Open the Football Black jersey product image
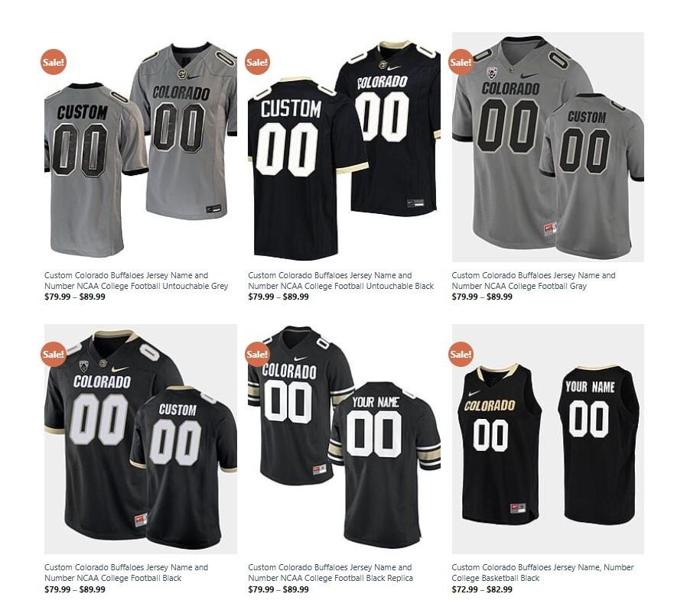700x610 pixels. 141,440
